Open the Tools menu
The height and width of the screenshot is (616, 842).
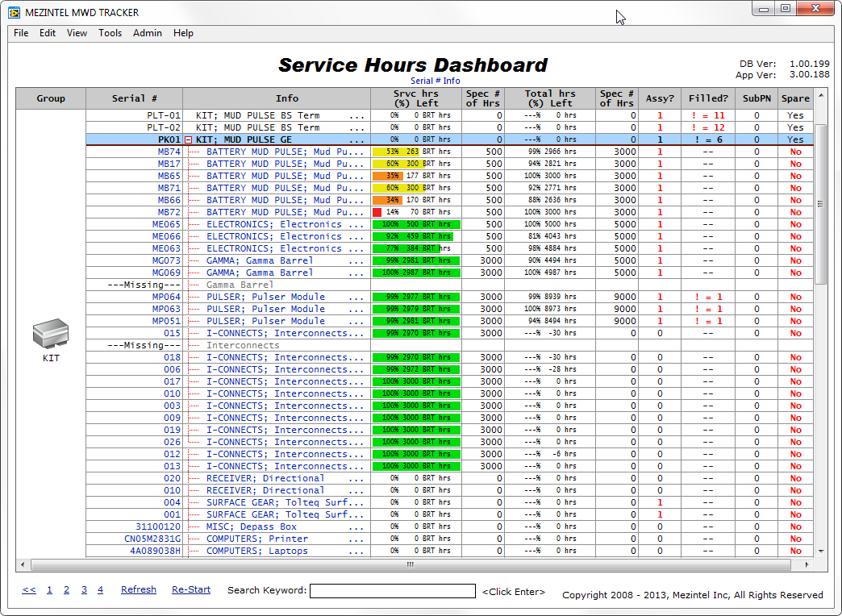(x=110, y=33)
